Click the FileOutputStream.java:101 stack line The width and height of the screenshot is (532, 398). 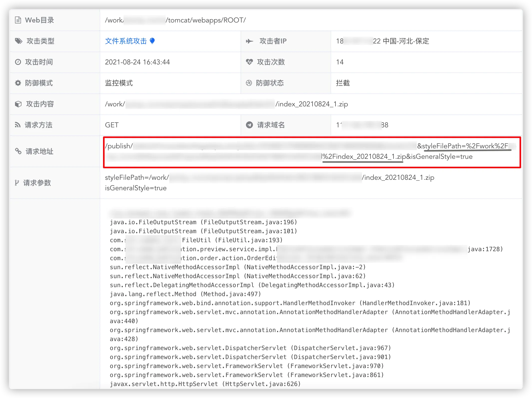(203, 231)
